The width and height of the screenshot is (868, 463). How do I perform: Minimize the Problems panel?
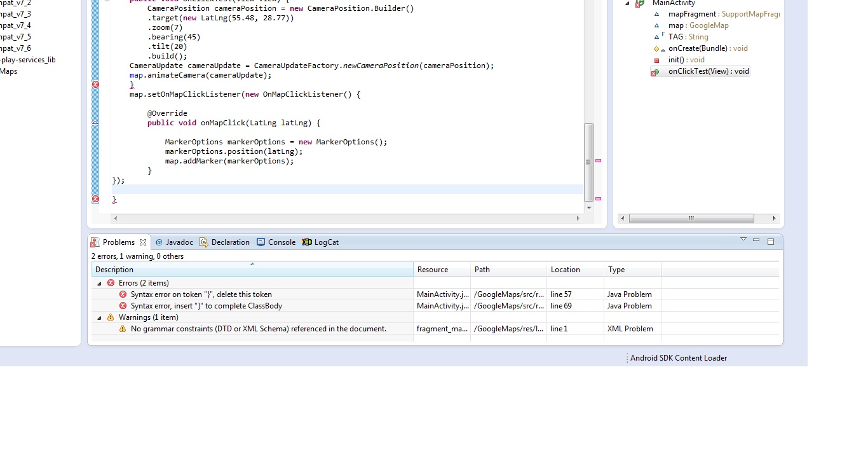(756, 240)
